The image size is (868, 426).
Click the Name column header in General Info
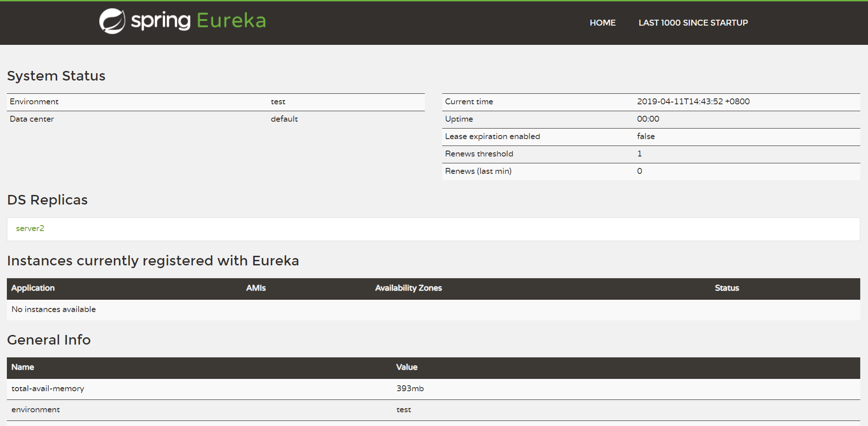click(x=22, y=367)
